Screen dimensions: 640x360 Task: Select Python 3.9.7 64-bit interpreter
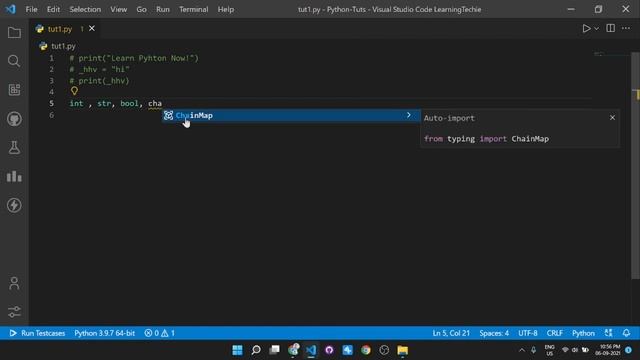[x=104, y=333]
